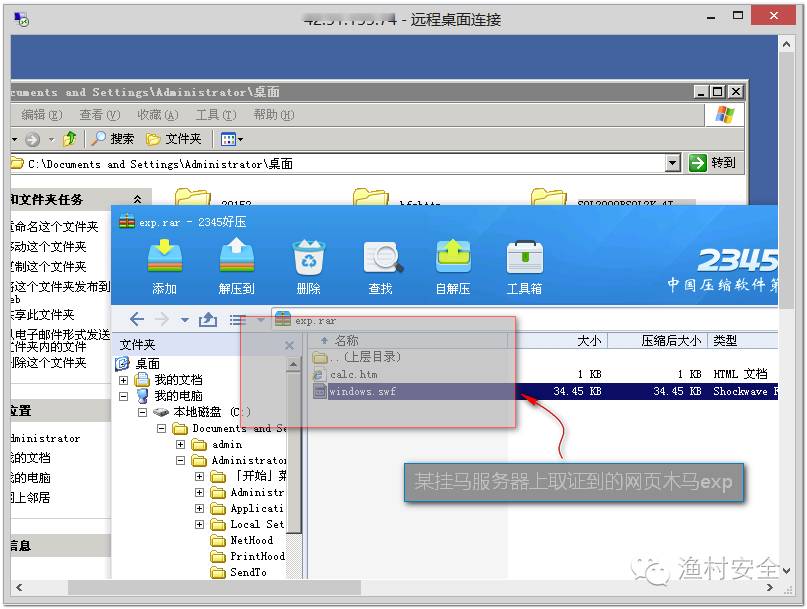This screenshot has width=807, height=609.
Task: Open the Explorer views dropdown icon
Action: [x=231, y=139]
